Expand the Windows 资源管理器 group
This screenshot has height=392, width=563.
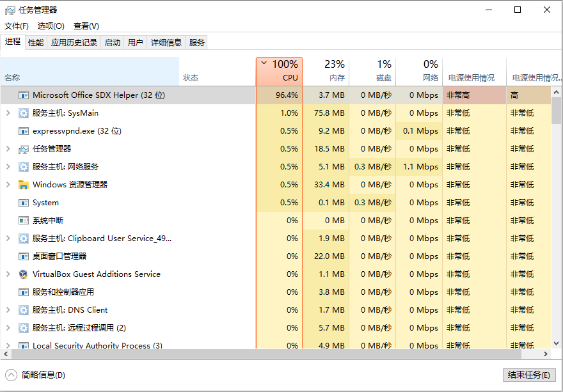(8, 185)
